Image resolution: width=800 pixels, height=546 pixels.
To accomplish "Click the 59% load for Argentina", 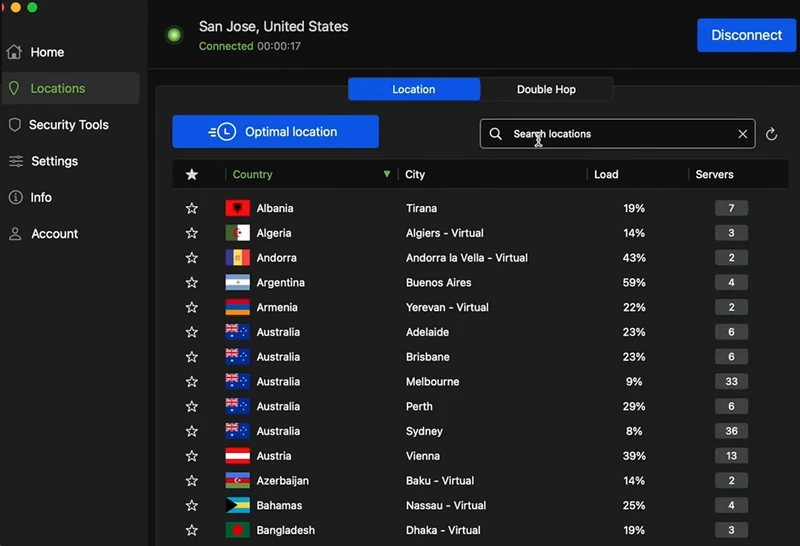I will 634,283.
